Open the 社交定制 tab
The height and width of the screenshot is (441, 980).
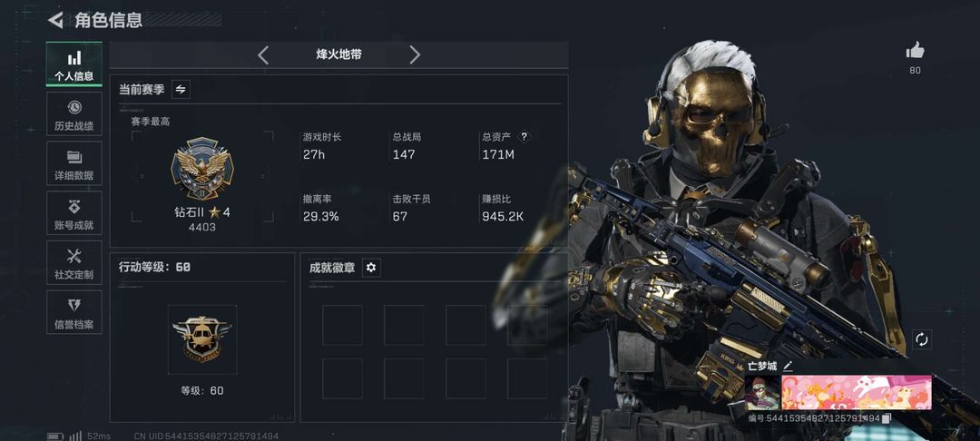(x=74, y=262)
